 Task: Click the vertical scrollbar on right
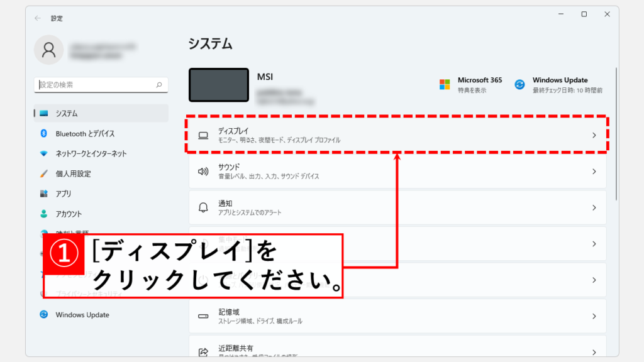(x=616, y=134)
